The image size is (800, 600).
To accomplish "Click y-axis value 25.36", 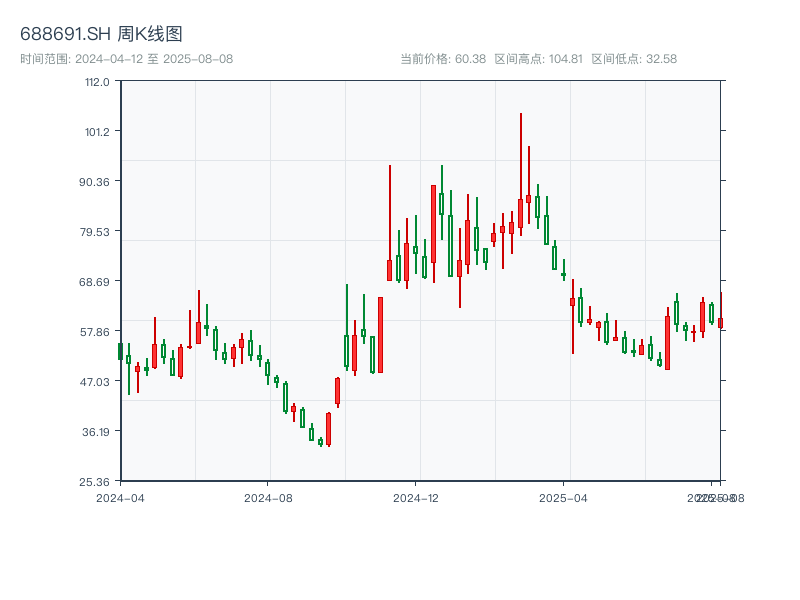I will pos(94,482).
